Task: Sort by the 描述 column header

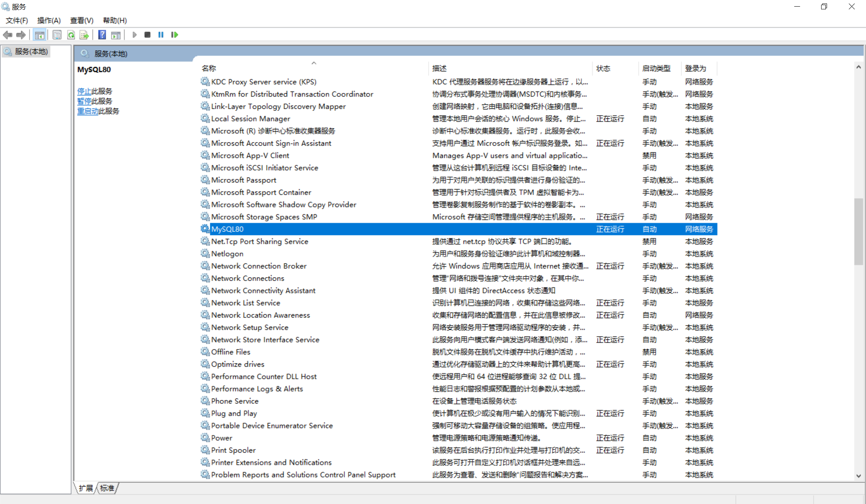Action: click(x=511, y=68)
